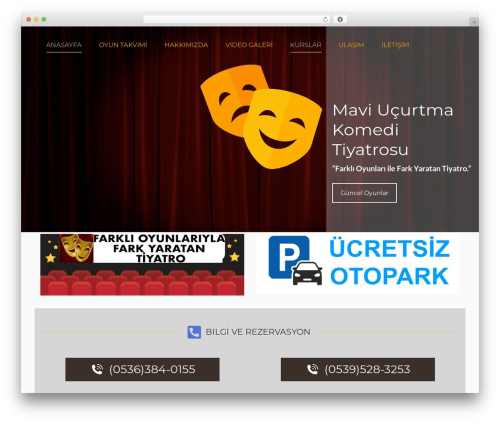Click the Mavi Uçurtma Komedi Tiyatrosu heading
The height and width of the screenshot is (423, 500).
coord(393,130)
